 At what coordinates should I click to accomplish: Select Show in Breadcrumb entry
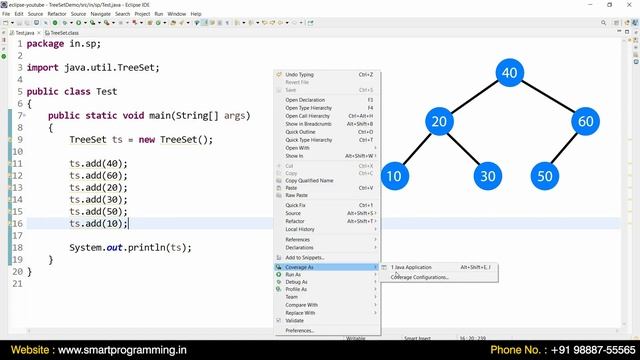pos(327,124)
